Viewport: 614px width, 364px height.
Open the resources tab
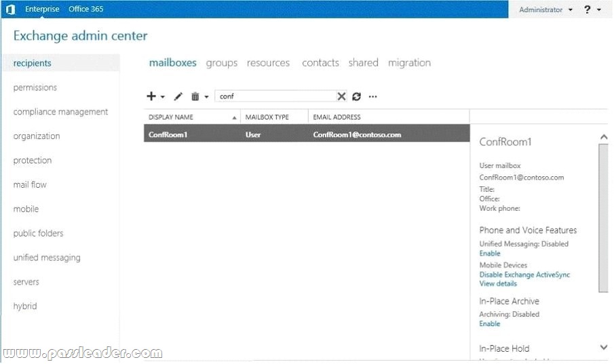[x=268, y=62]
